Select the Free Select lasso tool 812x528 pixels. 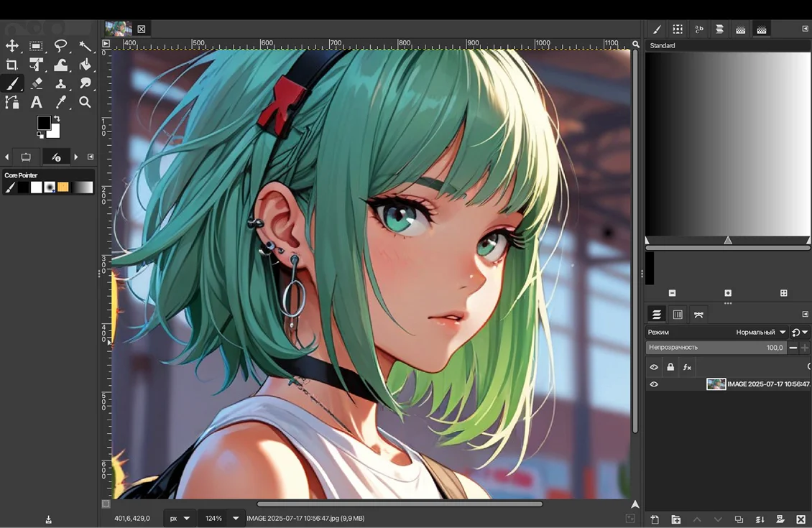(61, 46)
